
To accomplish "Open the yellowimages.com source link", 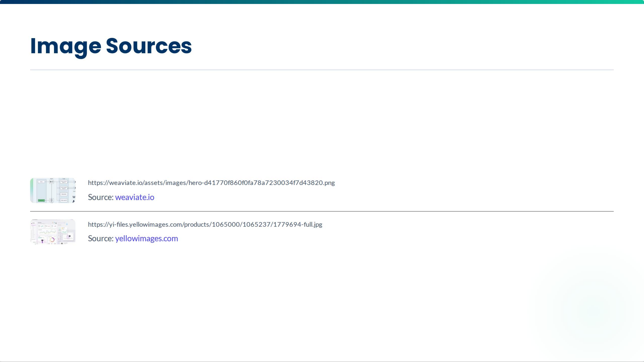I will point(146,239).
